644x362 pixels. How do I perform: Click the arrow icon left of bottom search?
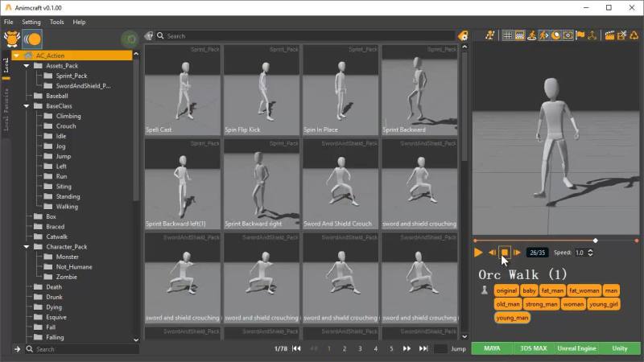tap(17, 349)
